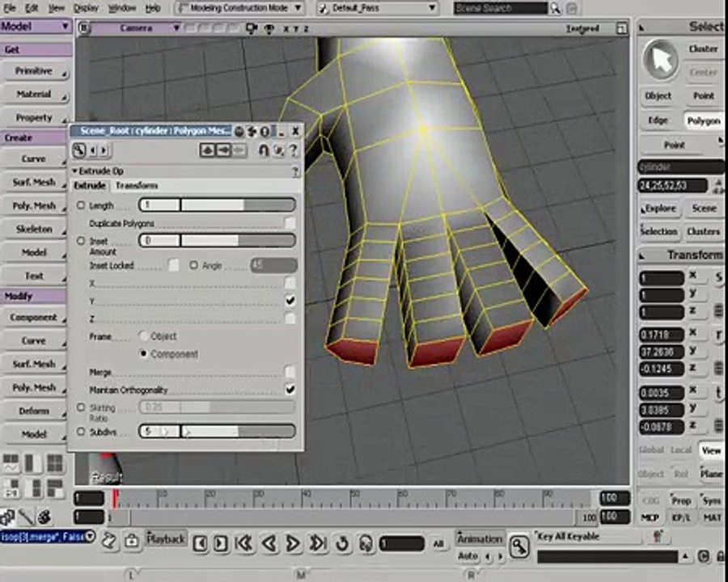Check the X axis checkbox
Viewport: 728px width, 582px height.
(x=290, y=283)
